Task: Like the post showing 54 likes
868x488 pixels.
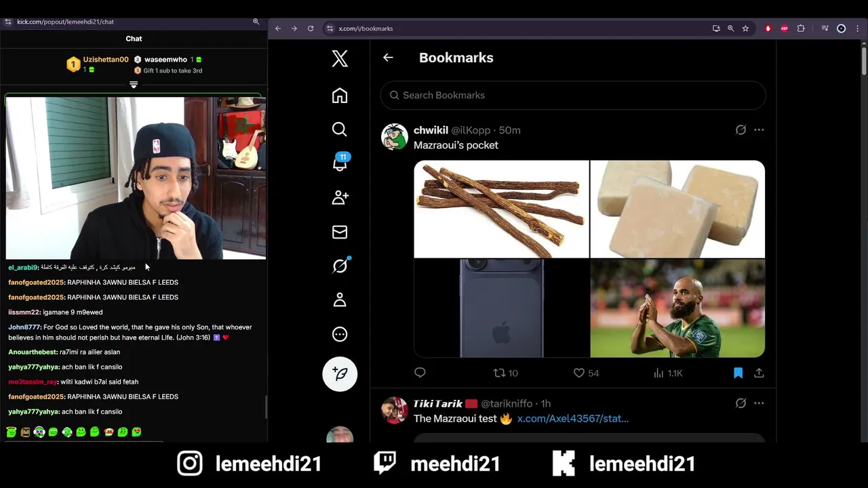Action: [586, 373]
